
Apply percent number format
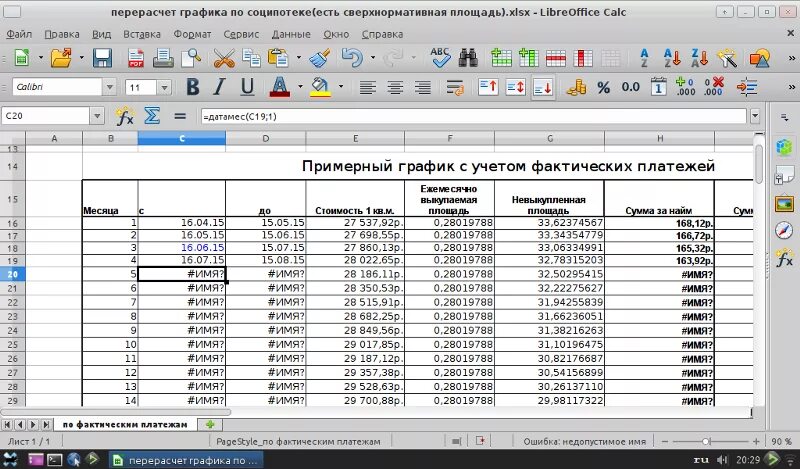pos(604,87)
